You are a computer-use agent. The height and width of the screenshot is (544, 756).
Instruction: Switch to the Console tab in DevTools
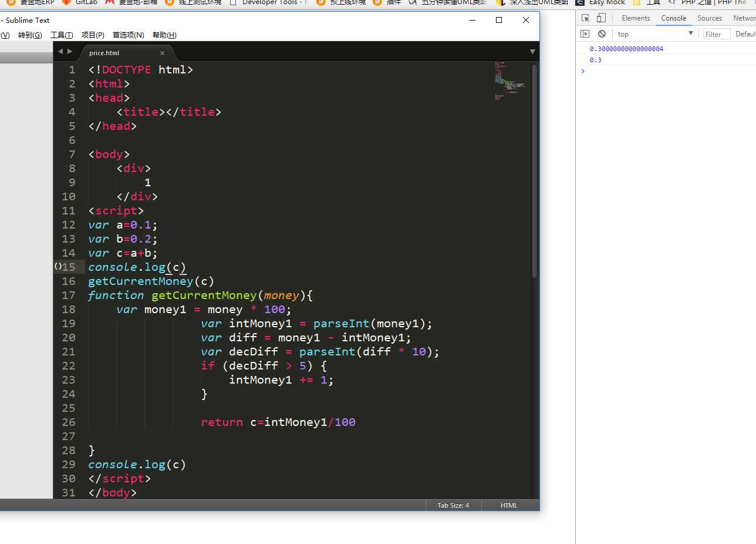(x=673, y=18)
